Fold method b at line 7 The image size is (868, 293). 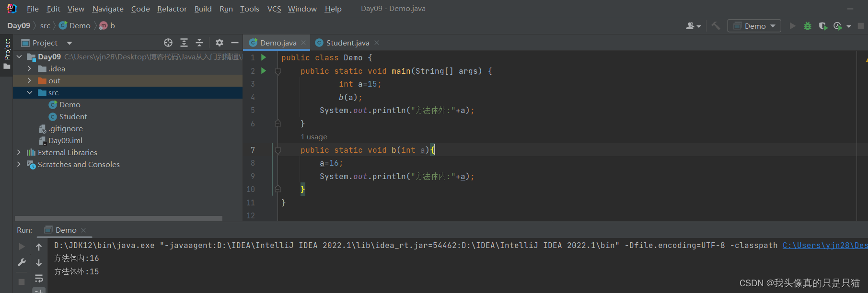pyautogui.click(x=278, y=150)
